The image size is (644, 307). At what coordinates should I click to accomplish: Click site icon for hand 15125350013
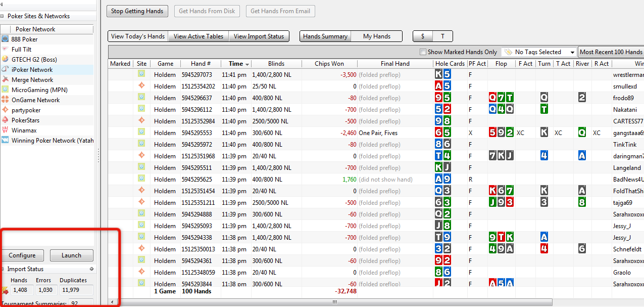click(142, 248)
